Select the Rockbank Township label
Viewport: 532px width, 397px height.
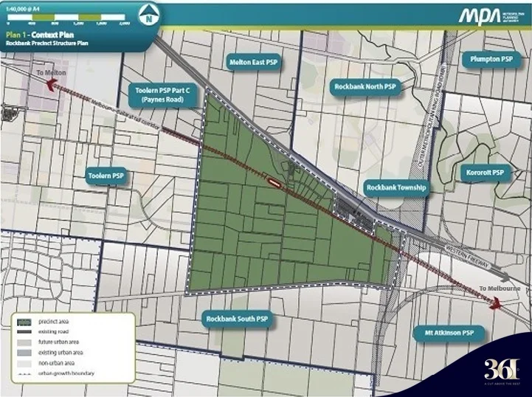point(395,188)
